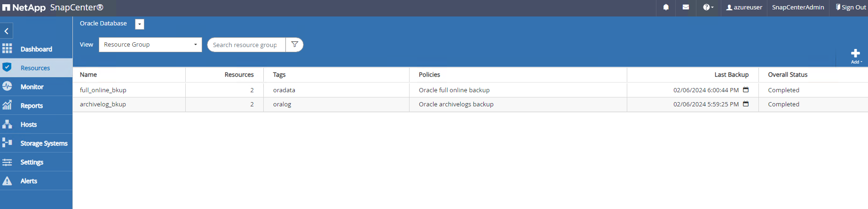This screenshot has height=209, width=868.
Task: Open the help question mark dropdown
Action: pyautogui.click(x=708, y=8)
